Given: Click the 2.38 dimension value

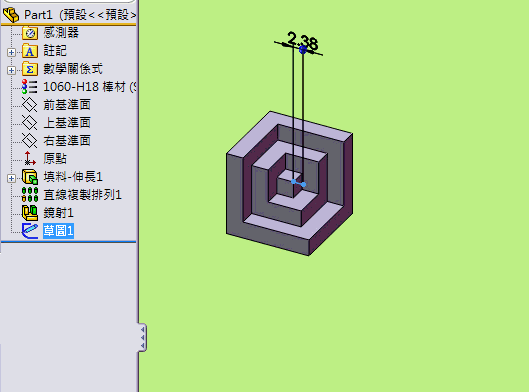Looking at the screenshot, I should click(x=303, y=41).
